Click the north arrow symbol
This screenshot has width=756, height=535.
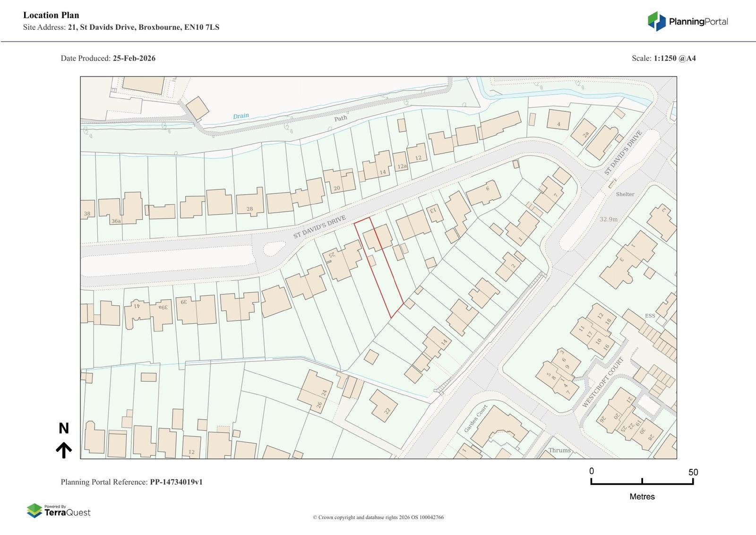(x=64, y=450)
